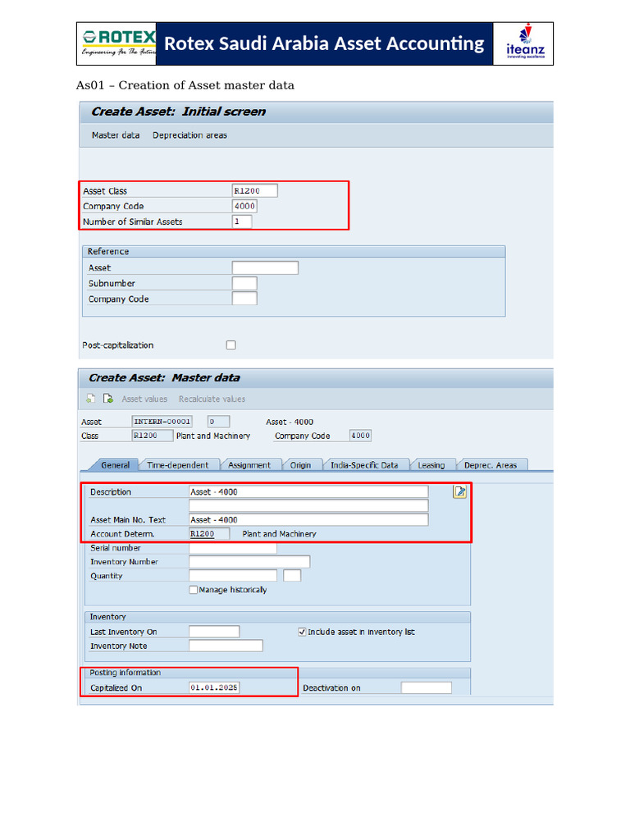Click the Reference Asset input field
The width and height of the screenshot is (630, 840).
point(265,268)
